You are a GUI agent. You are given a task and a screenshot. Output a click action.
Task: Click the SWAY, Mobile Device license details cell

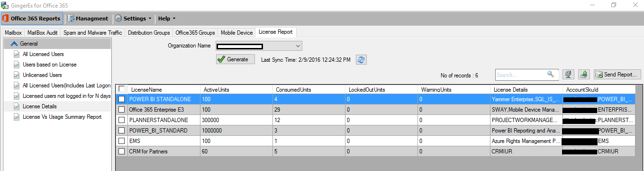point(526,110)
